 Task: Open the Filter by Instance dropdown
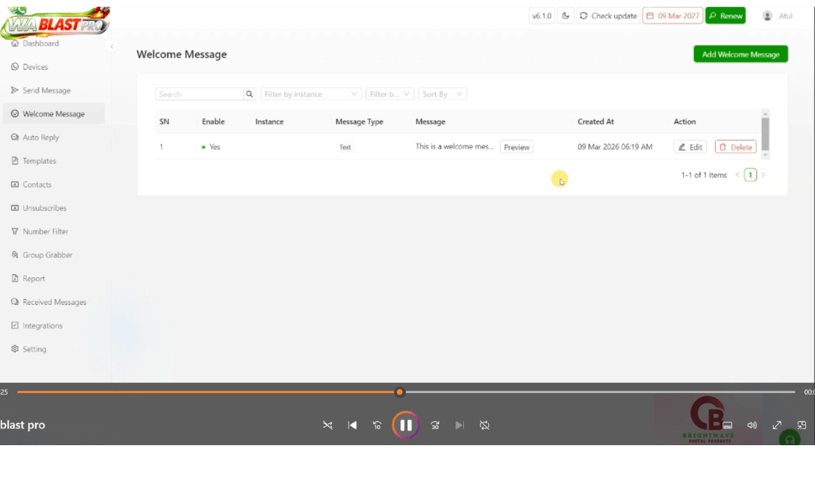(311, 94)
